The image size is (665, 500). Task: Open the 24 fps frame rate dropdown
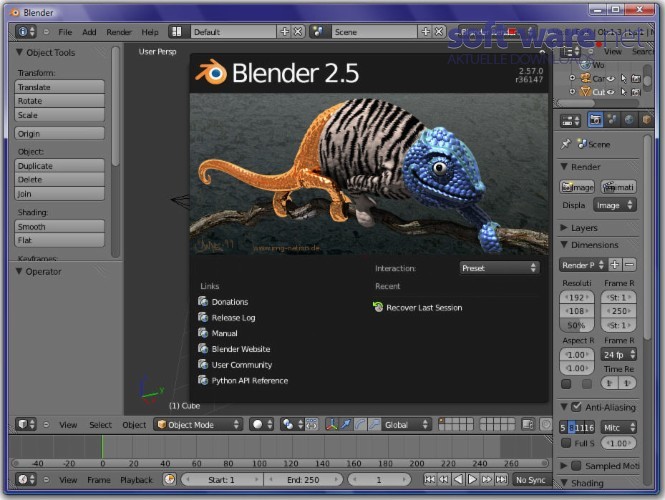pyautogui.click(x=619, y=355)
